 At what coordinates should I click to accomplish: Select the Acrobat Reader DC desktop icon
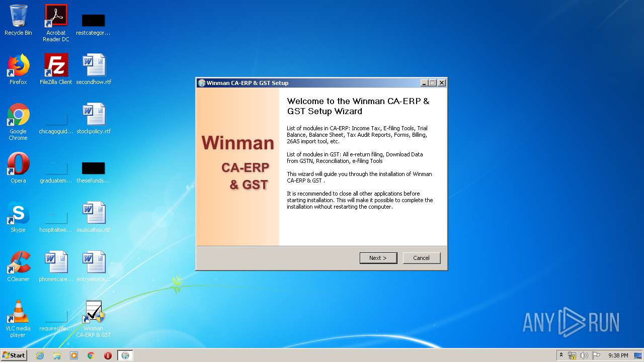pyautogui.click(x=56, y=23)
